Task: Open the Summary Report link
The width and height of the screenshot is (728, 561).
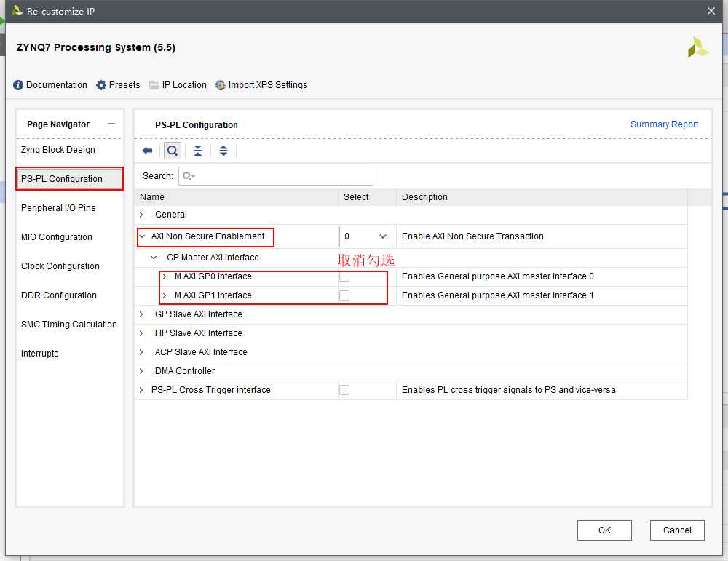Action: pos(665,124)
